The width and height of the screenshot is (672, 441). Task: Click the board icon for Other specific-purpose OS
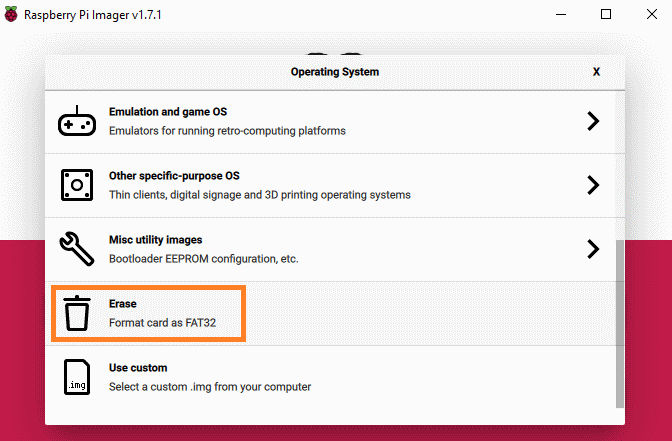(77, 185)
